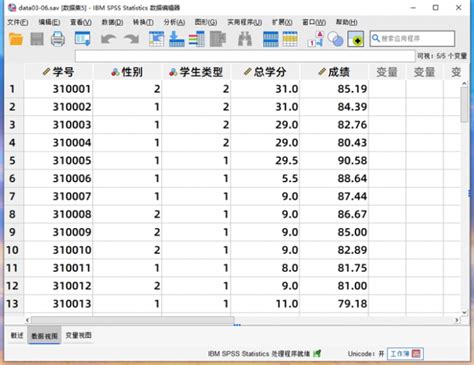474x365 pixels.
Task: Open a data document with folder icon
Action: [x=16, y=39]
